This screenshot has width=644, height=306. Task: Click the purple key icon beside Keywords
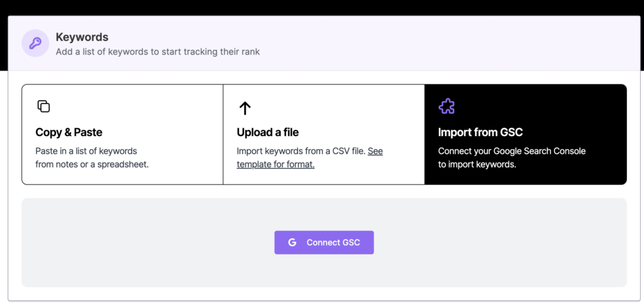click(35, 43)
